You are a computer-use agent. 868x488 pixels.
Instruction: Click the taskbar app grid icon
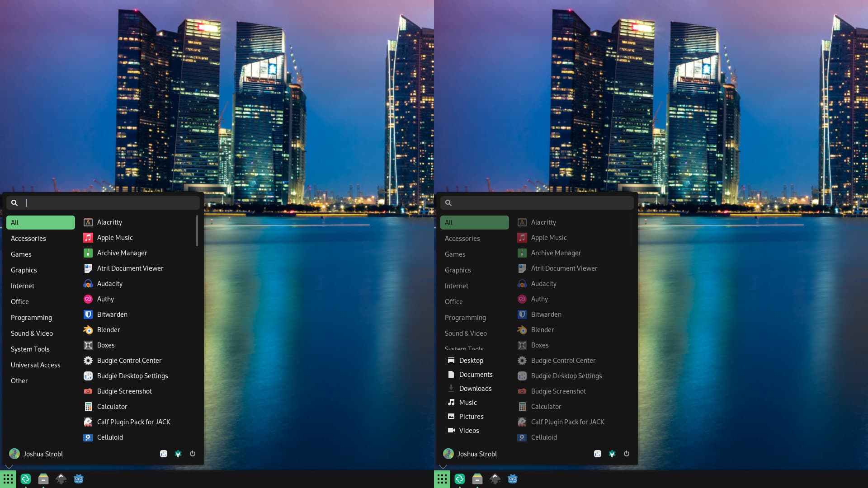(x=8, y=479)
